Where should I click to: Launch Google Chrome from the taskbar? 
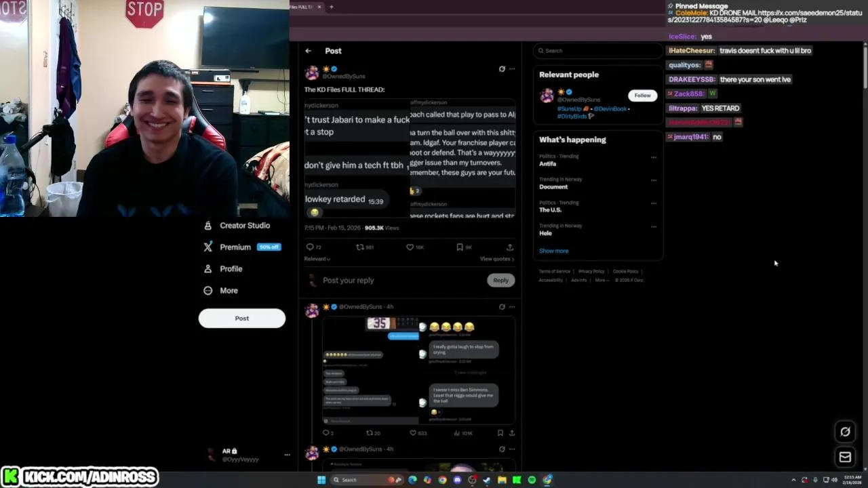442,480
